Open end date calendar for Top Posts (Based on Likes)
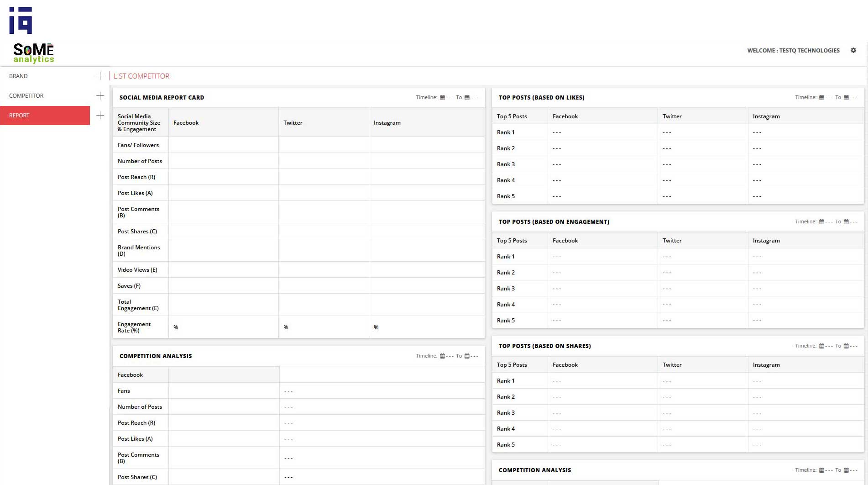868x485 pixels. [x=846, y=97]
